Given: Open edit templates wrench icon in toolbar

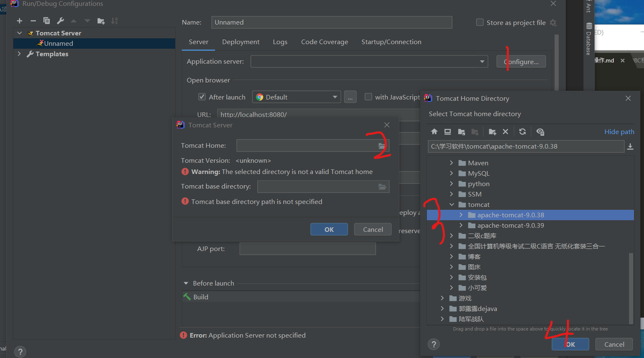Looking at the screenshot, I should pyautogui.click(x=60, y=21).
